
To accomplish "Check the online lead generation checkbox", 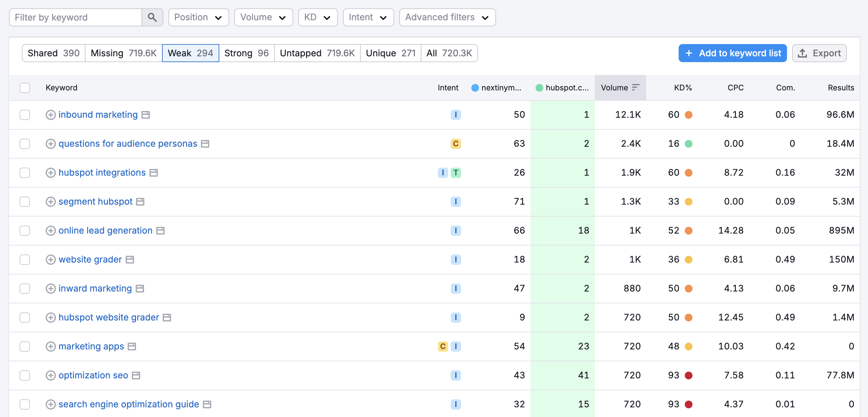I will pyautogui.click(x=25, y=231).
